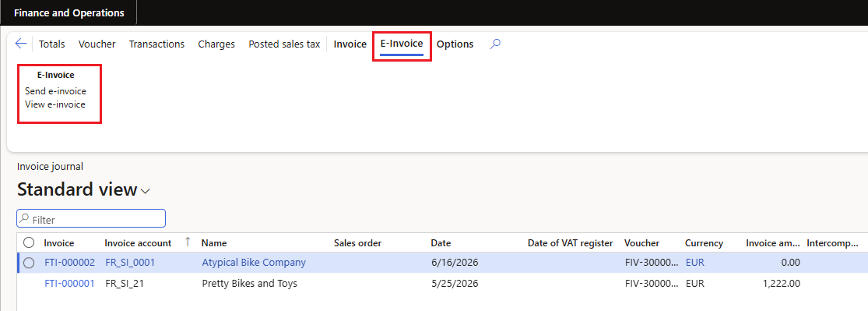Switch to the E-Invoice tab
The height and width of the screenshot is (311, 868).
click(x=402, y=44)
